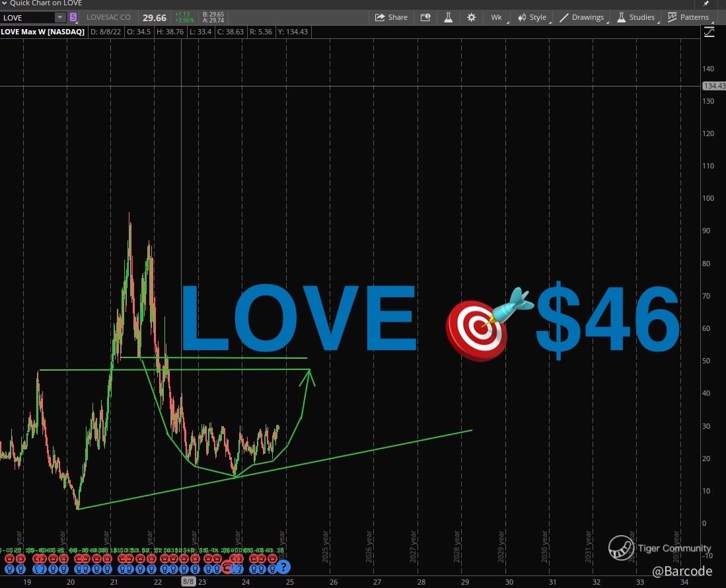Open the flask icon beside the gear
The height and width of the screenshot is (588, 726).
pyautogui.click(x=448, y=18)
